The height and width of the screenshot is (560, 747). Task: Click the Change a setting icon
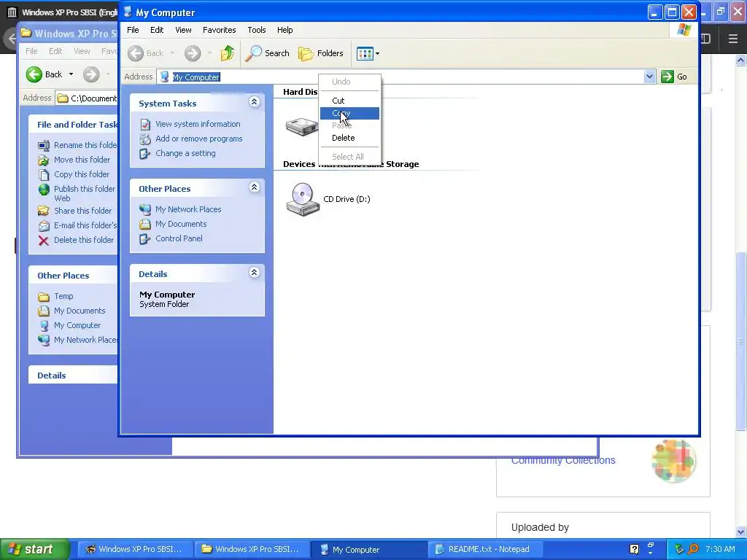click(x=145, y=154)
